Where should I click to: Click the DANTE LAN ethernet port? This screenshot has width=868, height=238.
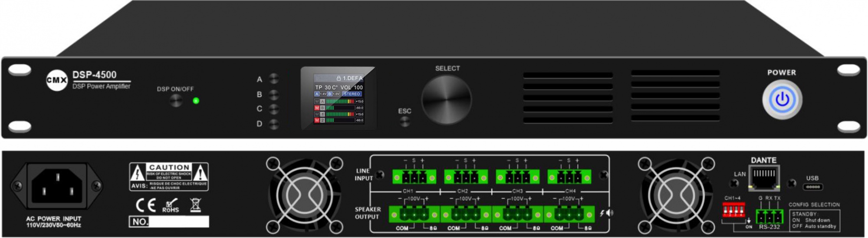click(763, 178)
